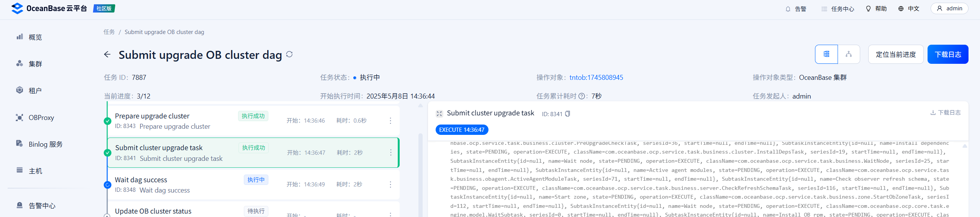
Task: Click the subtask list scrollbar
Action: click(x=420, y=175)
